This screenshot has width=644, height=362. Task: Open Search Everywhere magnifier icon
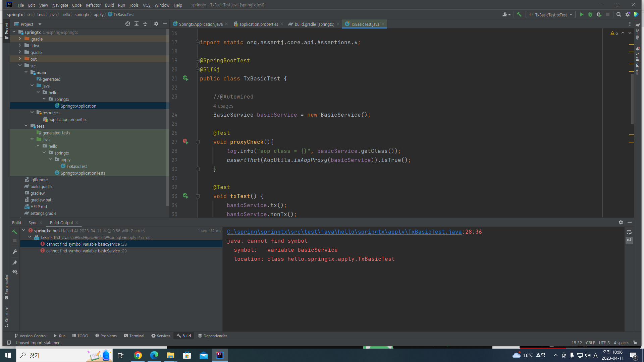point(619,14)
